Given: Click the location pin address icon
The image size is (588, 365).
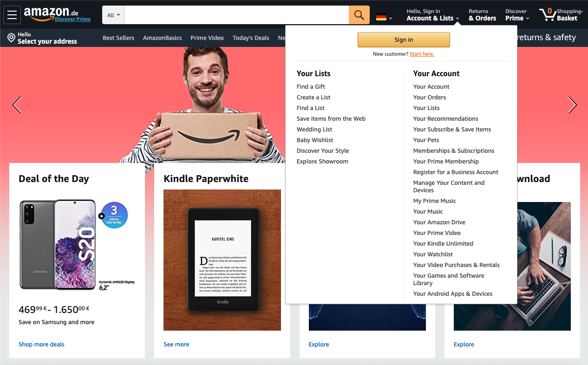Looking at the screenshot, I should click(x=11, y=38).
